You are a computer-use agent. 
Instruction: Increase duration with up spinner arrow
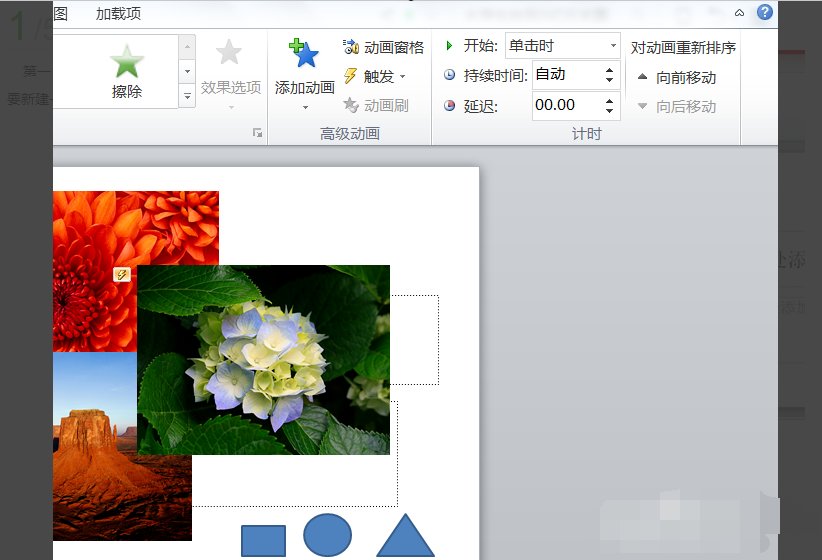[609, 70]
